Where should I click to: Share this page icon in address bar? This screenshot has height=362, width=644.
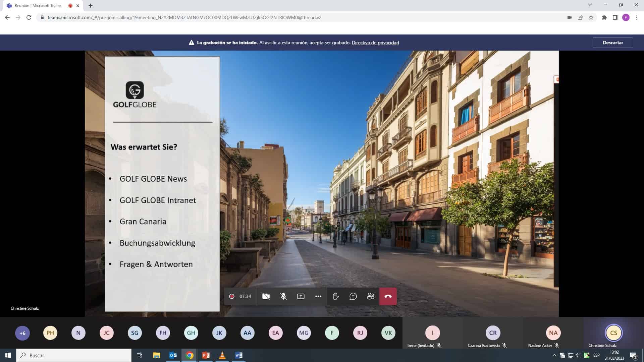[580, 17]
